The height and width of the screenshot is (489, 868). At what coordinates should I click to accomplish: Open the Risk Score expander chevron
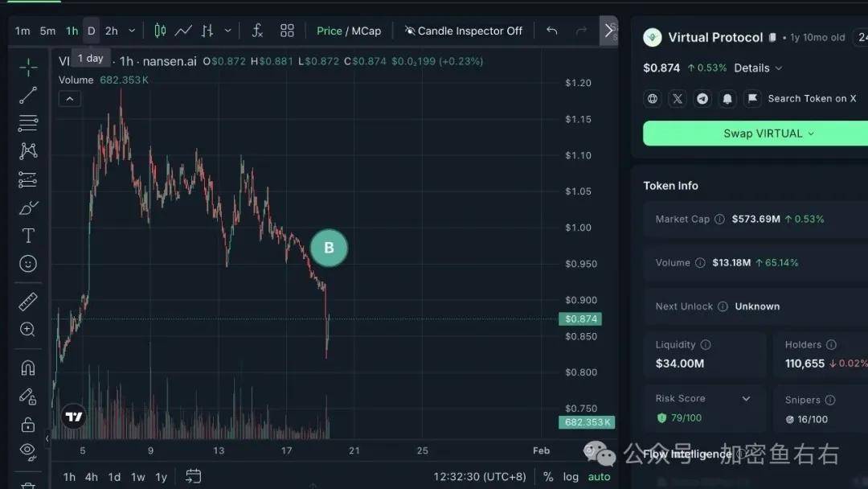(746, 399)
